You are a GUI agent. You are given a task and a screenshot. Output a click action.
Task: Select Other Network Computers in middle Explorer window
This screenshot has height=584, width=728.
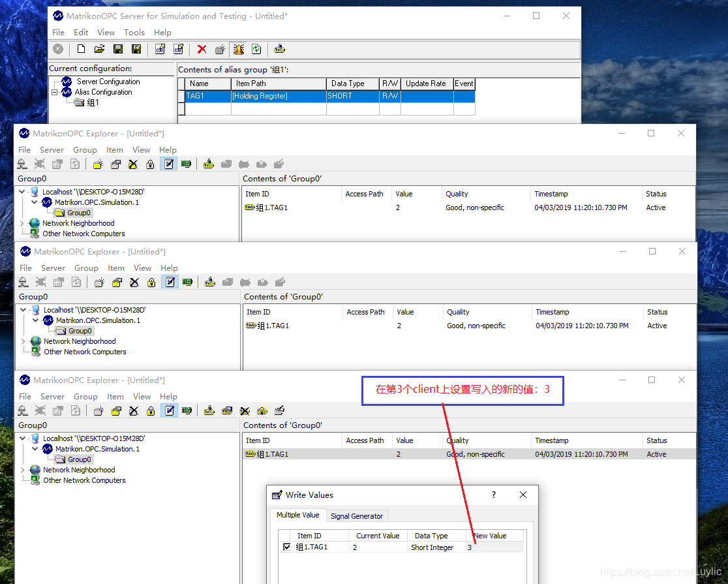(85, 352)
